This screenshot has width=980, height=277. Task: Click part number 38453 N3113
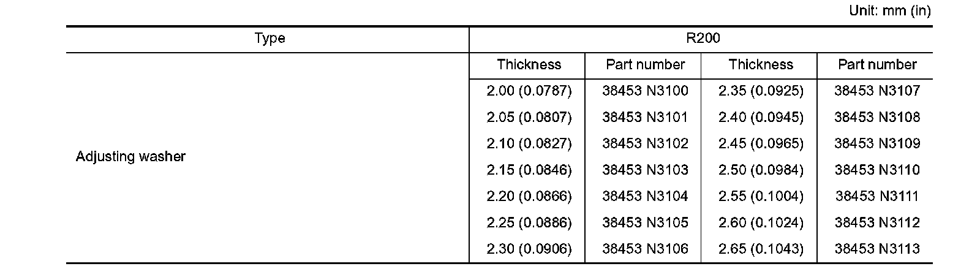877,249
